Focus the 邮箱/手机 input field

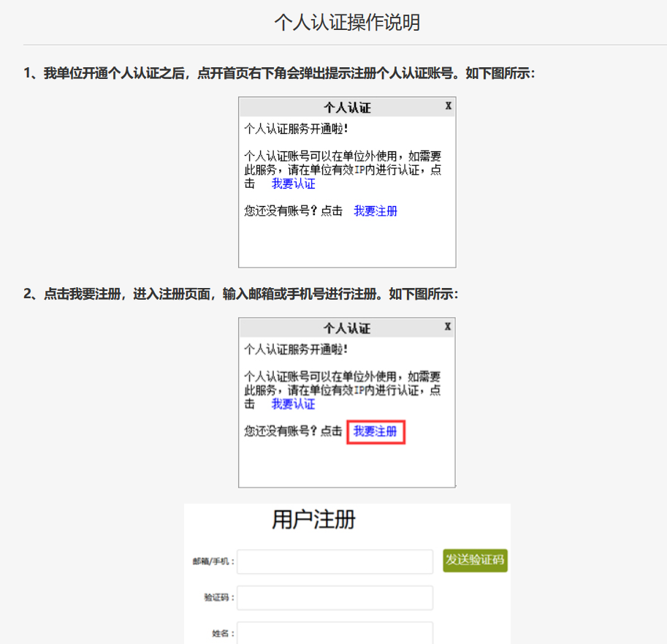[335, 561]
